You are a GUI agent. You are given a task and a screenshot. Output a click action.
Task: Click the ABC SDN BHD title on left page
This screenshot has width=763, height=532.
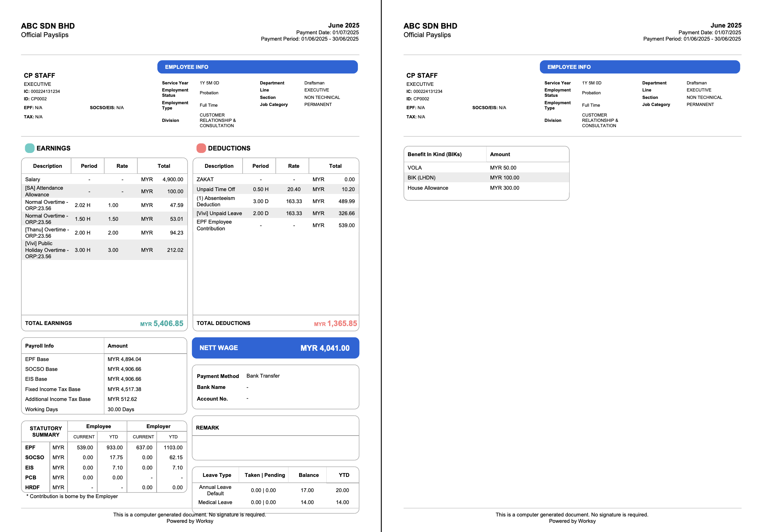click(48, 26)
